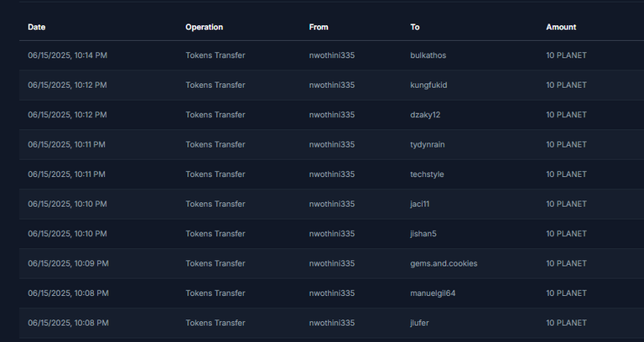Open recipient bulkathos profile link

tap(428, 55)
